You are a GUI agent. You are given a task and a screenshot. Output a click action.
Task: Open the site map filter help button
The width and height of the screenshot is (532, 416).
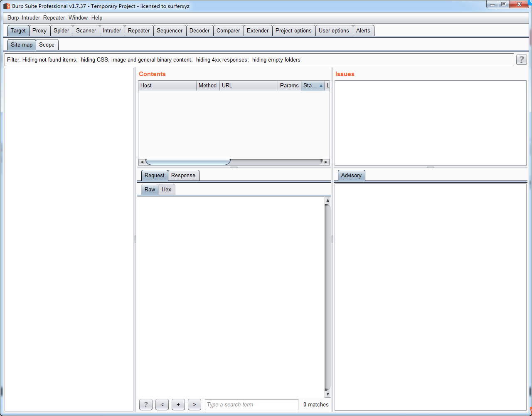(522, 60)
